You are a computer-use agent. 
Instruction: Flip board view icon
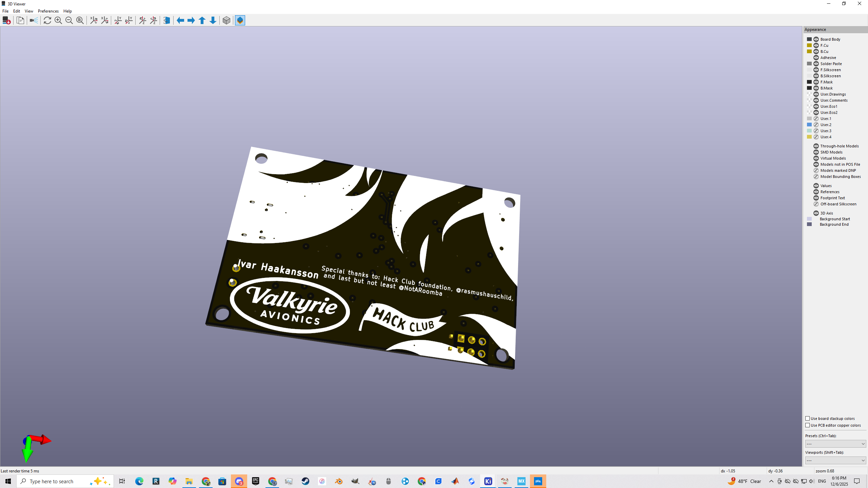tap(166, 21)
